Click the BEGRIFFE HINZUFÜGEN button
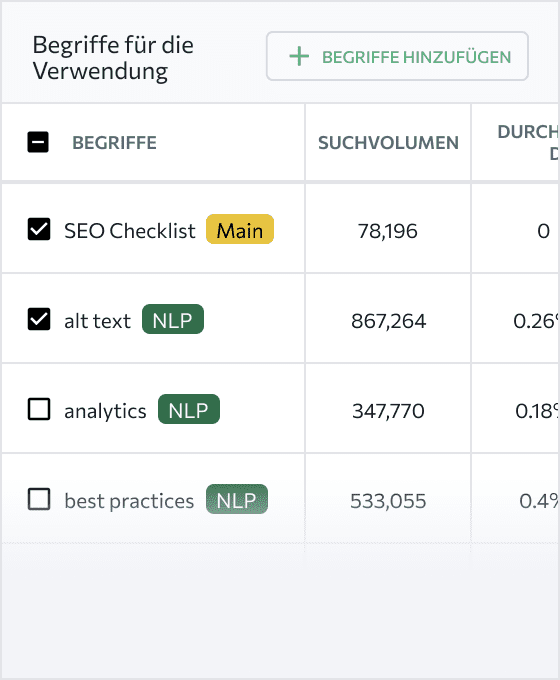This screenshot has width=560, height=680. click(x=397, y=56)
